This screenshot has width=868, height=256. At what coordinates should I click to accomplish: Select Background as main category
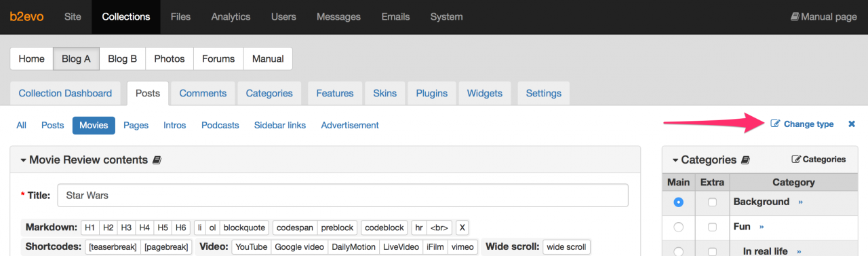point(679,202)
